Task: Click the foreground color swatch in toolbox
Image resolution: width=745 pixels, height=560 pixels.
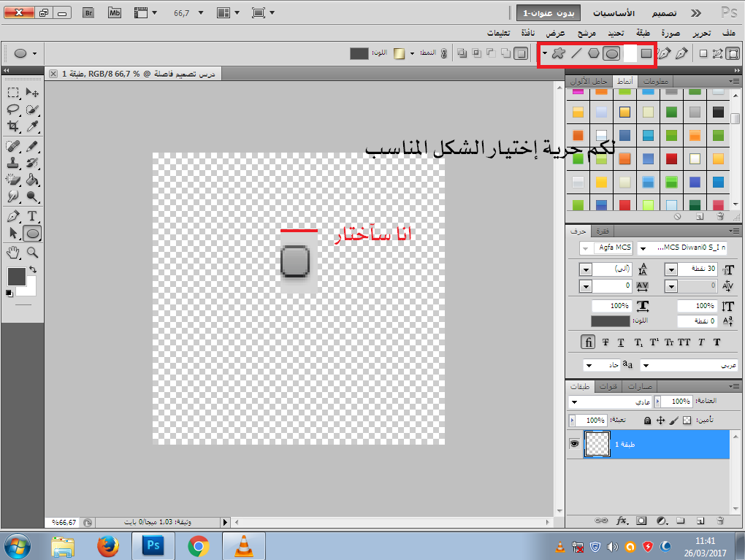Action: click(x=16, y=276)
